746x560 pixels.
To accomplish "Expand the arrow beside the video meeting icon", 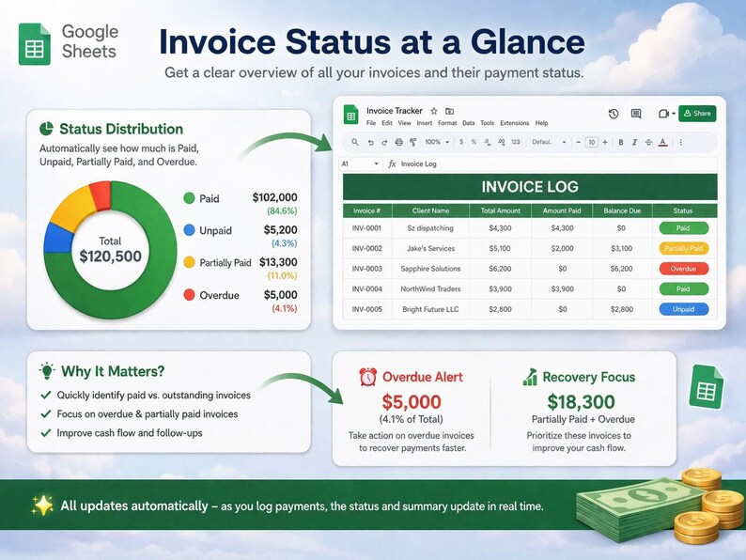I will pyautogui.click(x=674, y=114).
